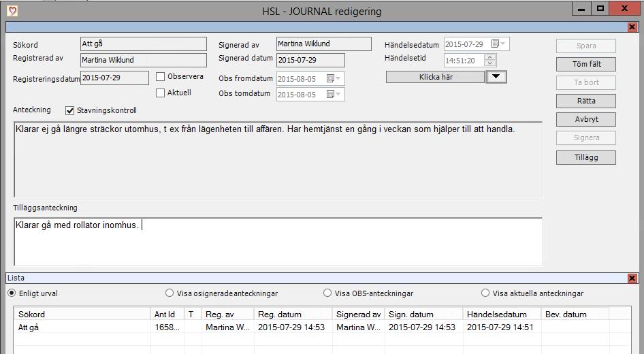Decrease Händelsetid with the down spinner arrow
Screen dimensions: 644x354
[489, 63]
